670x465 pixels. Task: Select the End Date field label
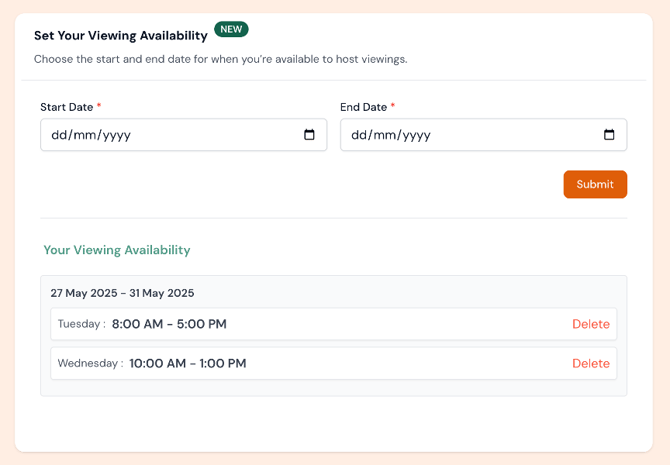point(363,107)
